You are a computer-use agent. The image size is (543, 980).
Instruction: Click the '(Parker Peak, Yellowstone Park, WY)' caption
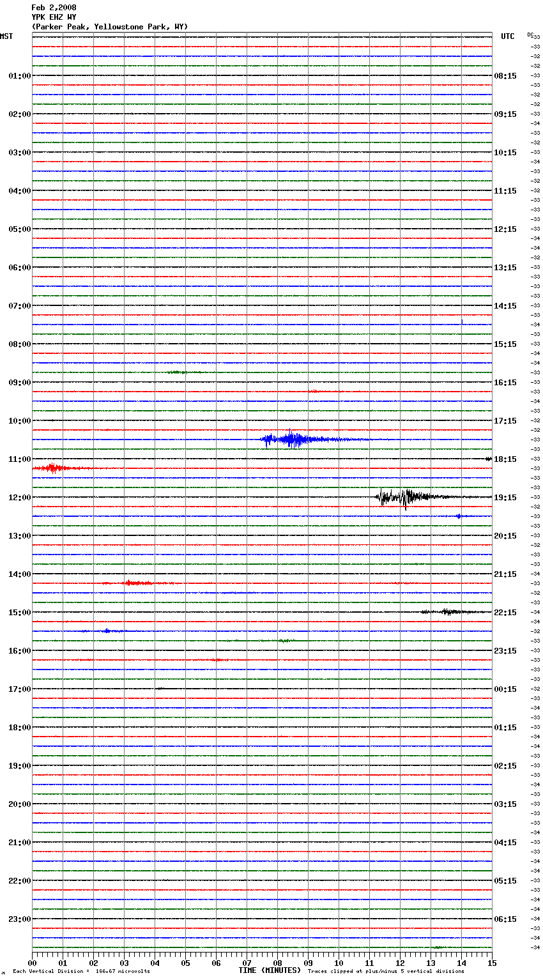pos(110,27)
